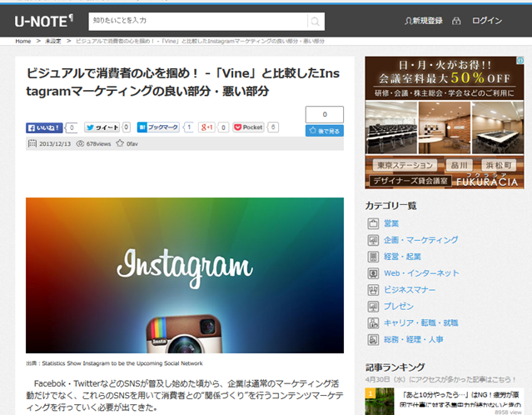Image resolution: width=532 pixels, height=415 pixels.
Task: Click the Twitter ツイート button
Action: pos(102,127)
